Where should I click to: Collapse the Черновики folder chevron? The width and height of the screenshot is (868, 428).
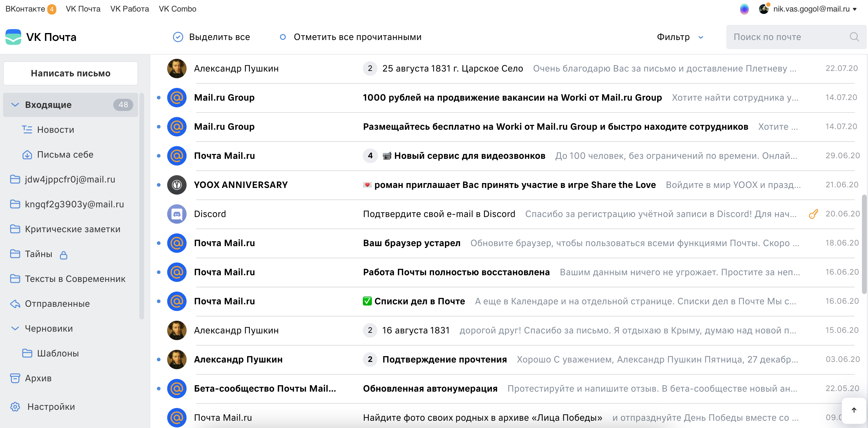click(15, 329)
